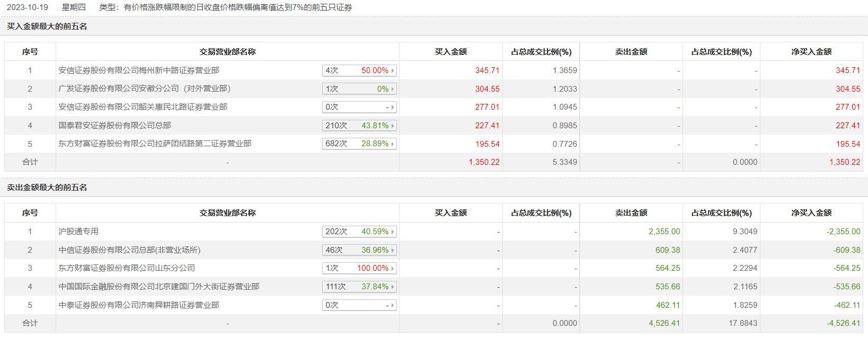Click the buy amount 227.41 in 买入金额 column
The width and height of the screenshot is (868, 337).
coord(488,126)
